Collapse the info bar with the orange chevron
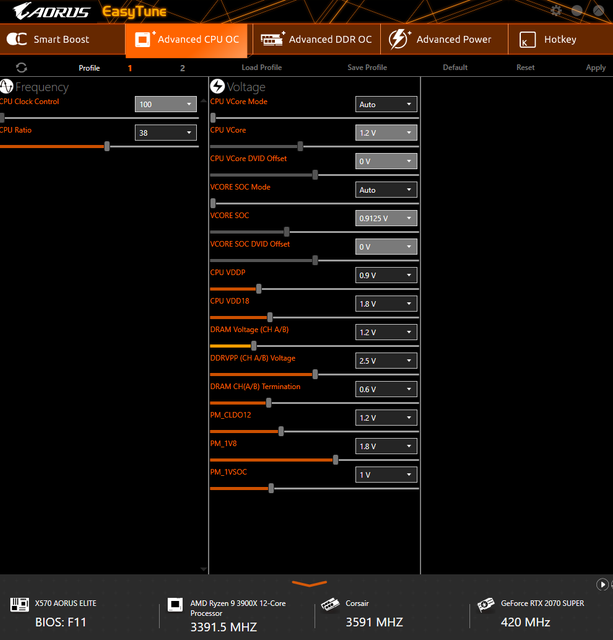 (309, 584)
